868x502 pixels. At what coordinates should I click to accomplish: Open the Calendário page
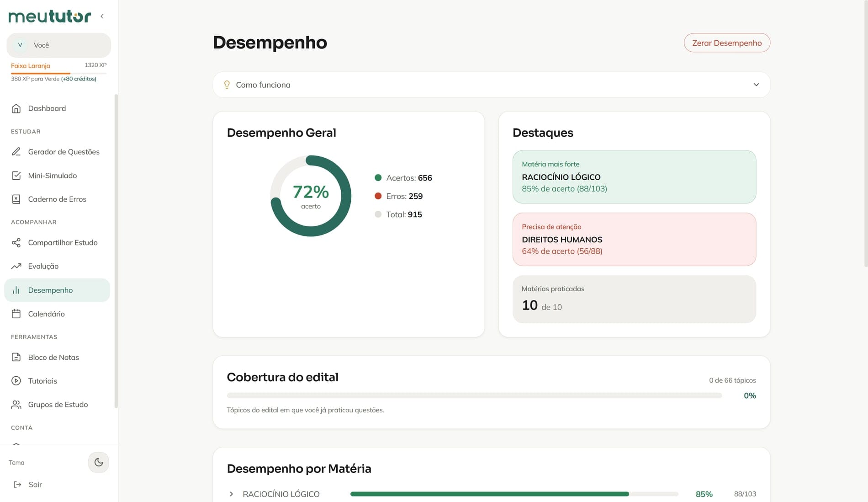(57, 314)
